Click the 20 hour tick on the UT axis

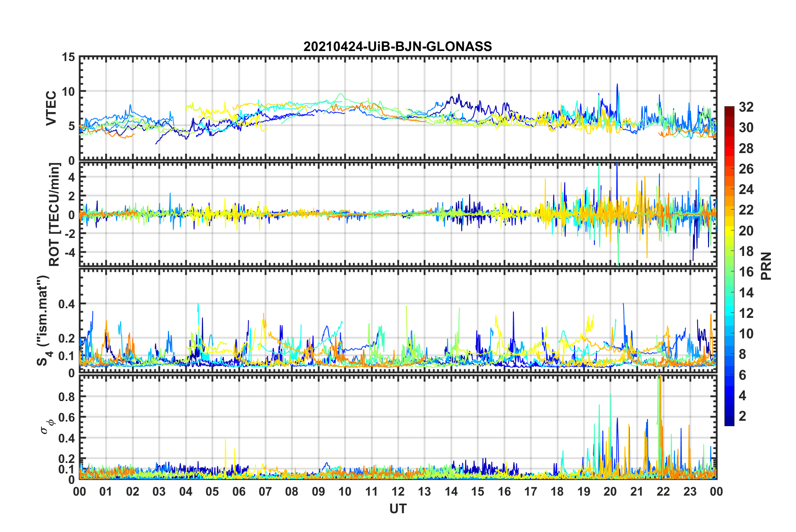click(610, 491)
